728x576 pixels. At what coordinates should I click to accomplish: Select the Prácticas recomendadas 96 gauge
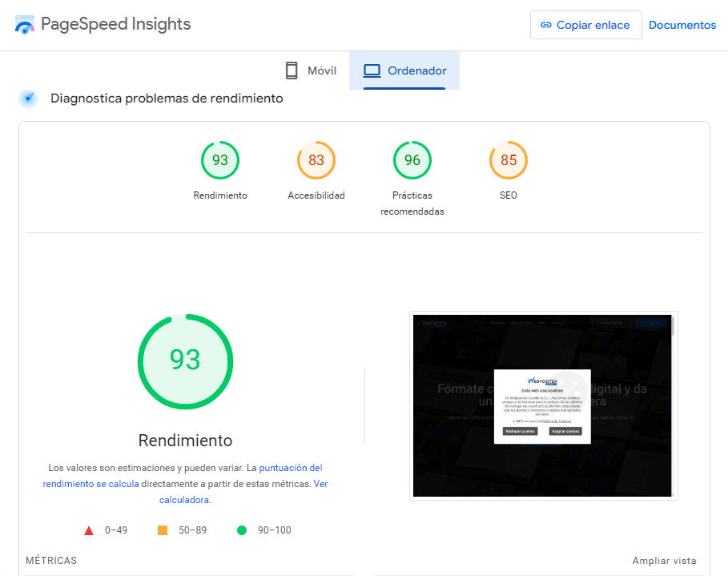[412, 160]
